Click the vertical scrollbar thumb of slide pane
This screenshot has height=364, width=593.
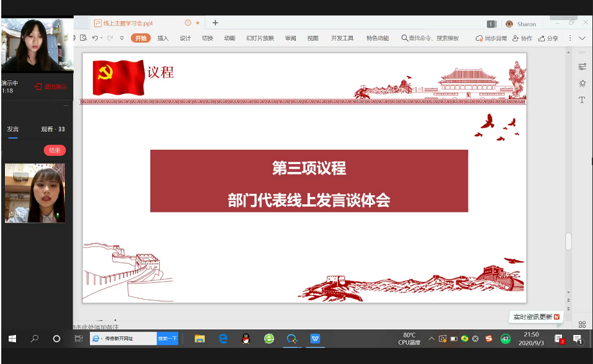(568, 241)
